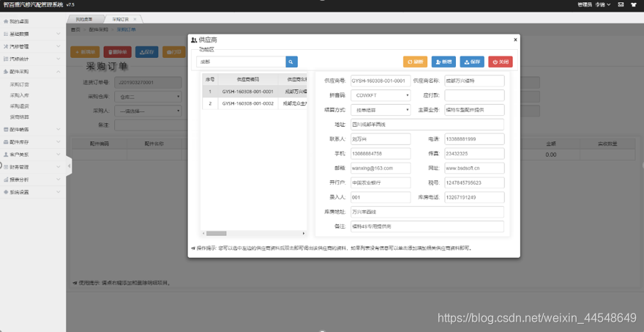Viewport: 644px width, 332px height.
Task: Open the 采购仓库 warehouse dropdown
Action: pos(149,97)
